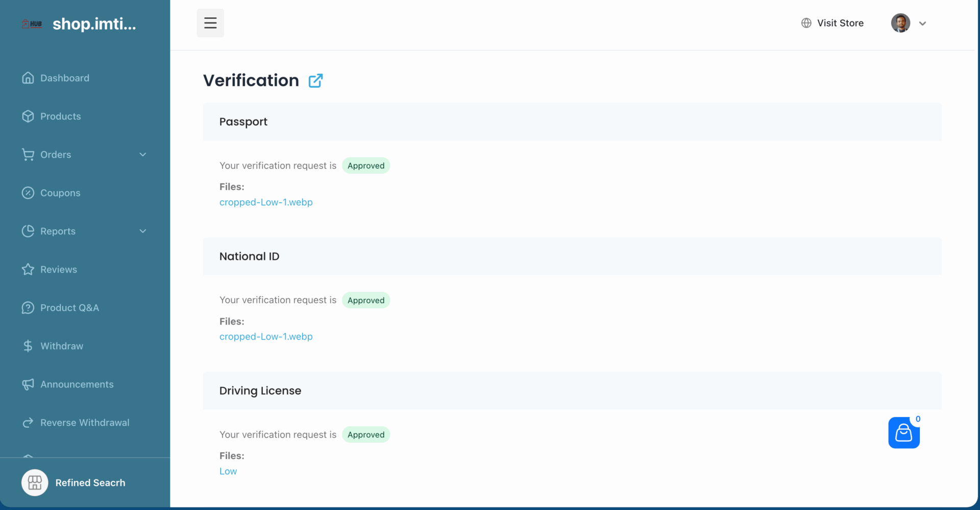Image resolution: width=980 pixels, height=510 pixels.
Task: Expand the Orders submenu chevron
Action: 143,154
